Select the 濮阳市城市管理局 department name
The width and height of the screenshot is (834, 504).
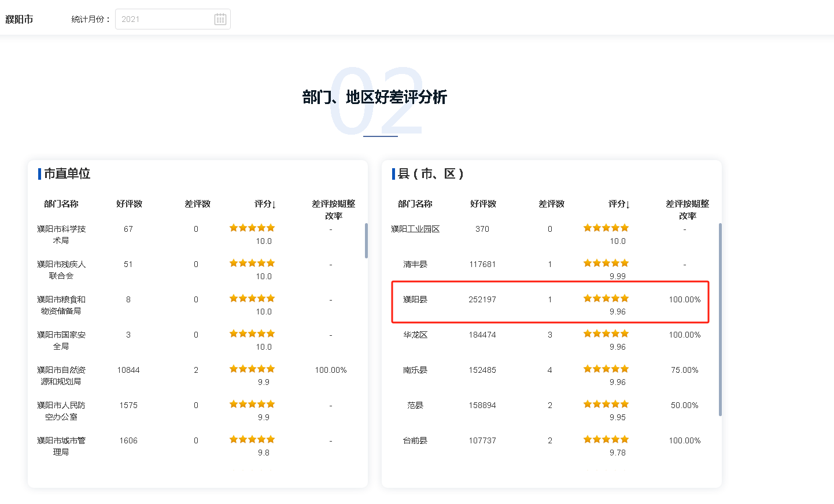click(61, 446)
